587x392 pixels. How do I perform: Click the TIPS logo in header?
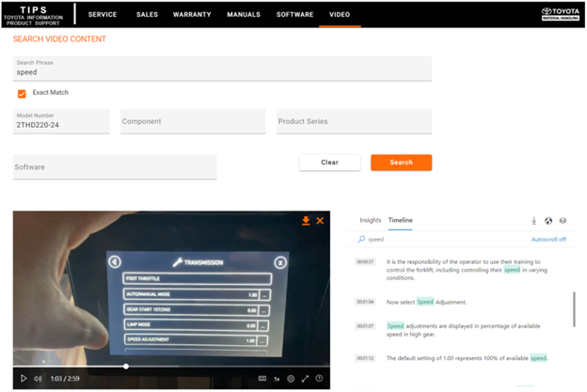(33, 15)
